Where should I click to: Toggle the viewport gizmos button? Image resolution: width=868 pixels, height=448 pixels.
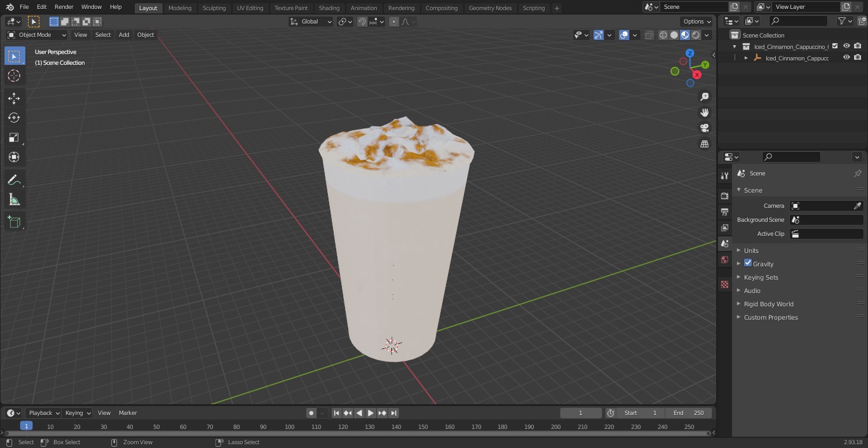(x=598, y=35)
